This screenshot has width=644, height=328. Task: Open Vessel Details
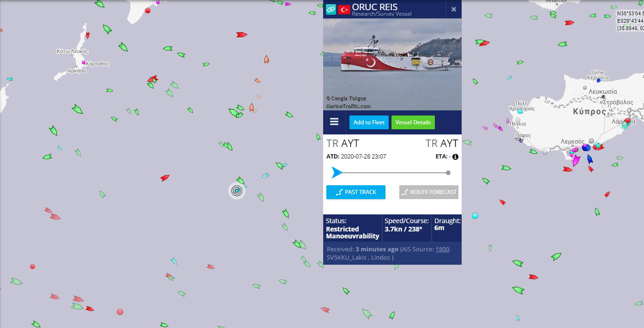pyautogui.click(x=413, y=122)
